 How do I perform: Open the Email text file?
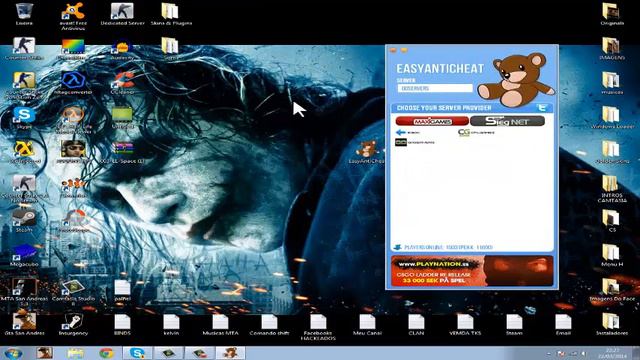click(x=563, y=324)
